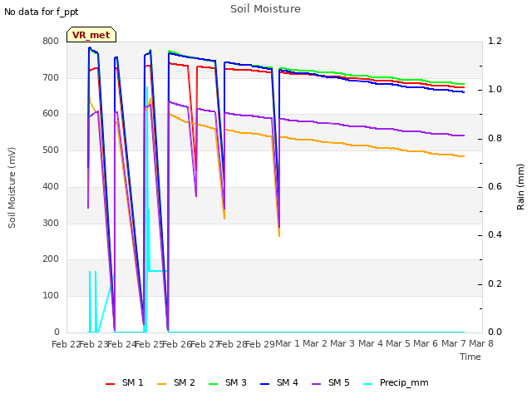Toggle the Precip_mm legend entry

point(396,382)
